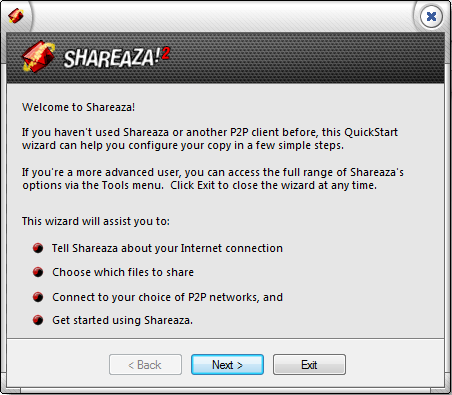Screen dimensions: 452x395
Task: Select the Connect to your choice of P2P networks text
Action: click(x=167, y=297)
